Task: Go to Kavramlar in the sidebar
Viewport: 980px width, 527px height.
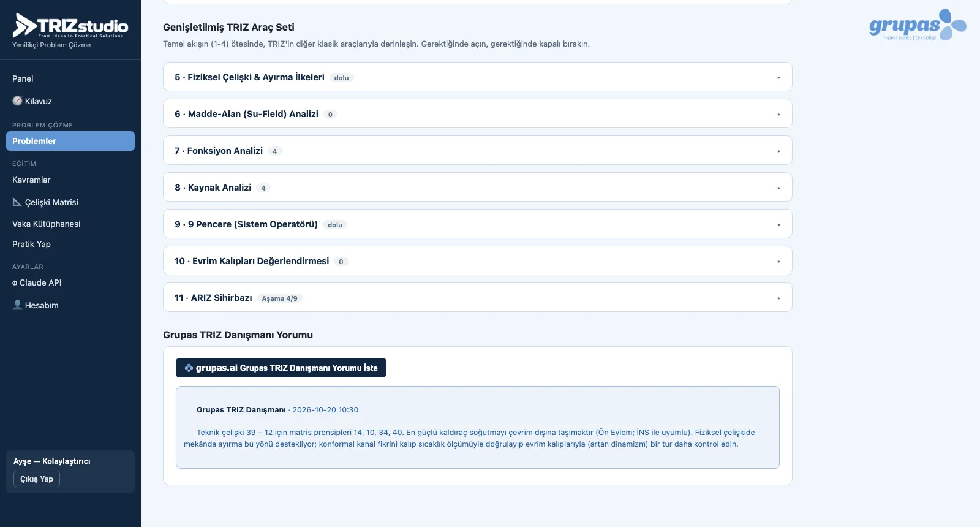Action: coord(70,180)
